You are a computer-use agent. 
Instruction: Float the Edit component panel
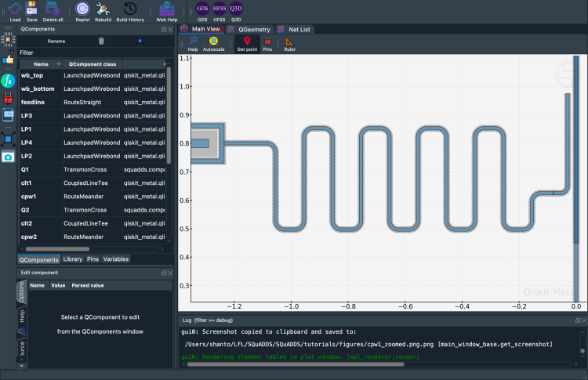click(x=164, y=273)
